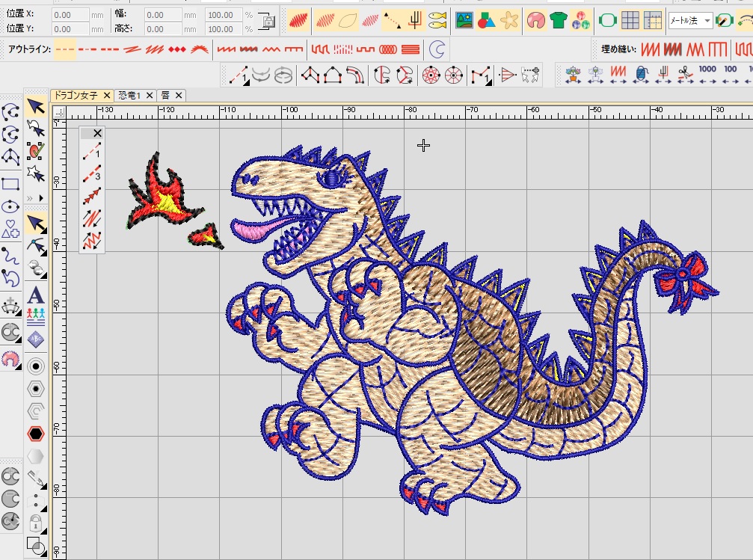The height and width of the screenshot is (560, 753).
Task: Click the crescent moon stitch icon
Action: pos(437,49)
